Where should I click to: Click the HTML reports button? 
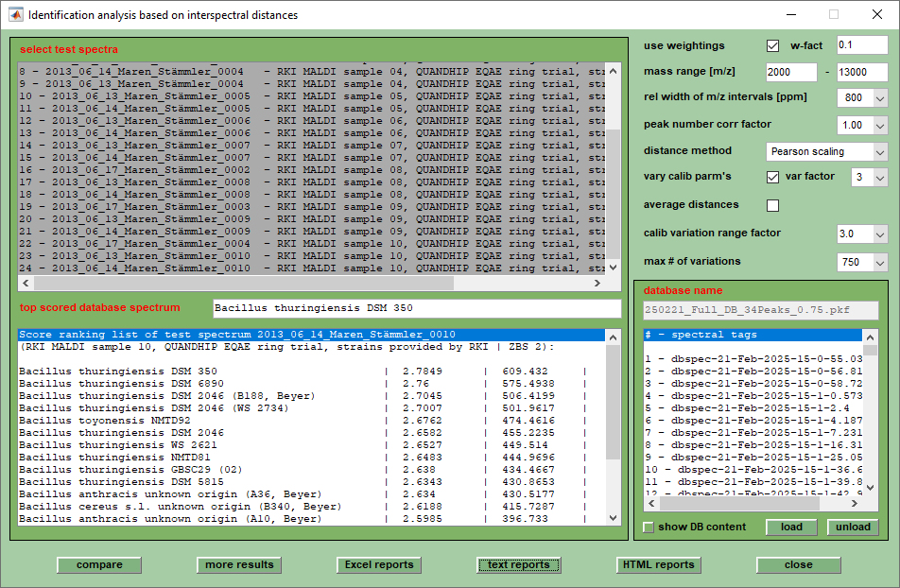(658, 565)
